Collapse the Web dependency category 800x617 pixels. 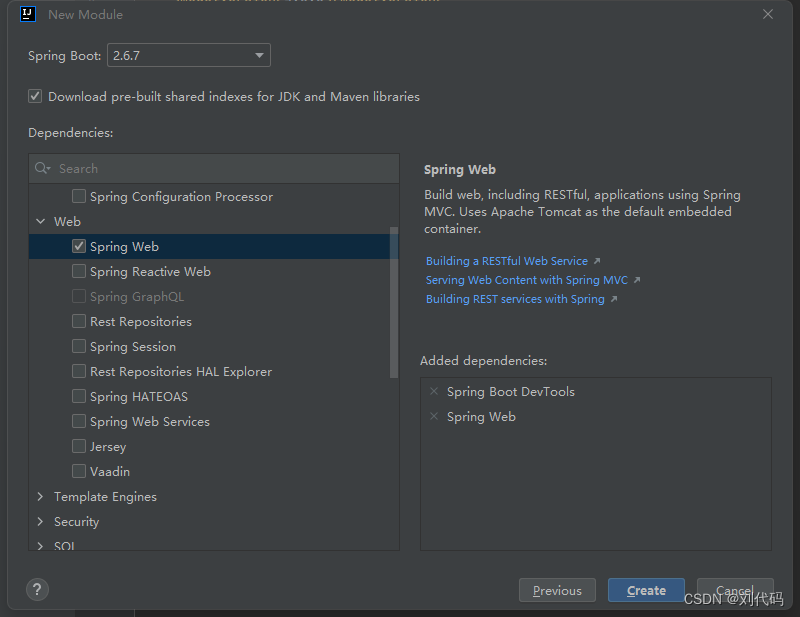coord(41,222)
